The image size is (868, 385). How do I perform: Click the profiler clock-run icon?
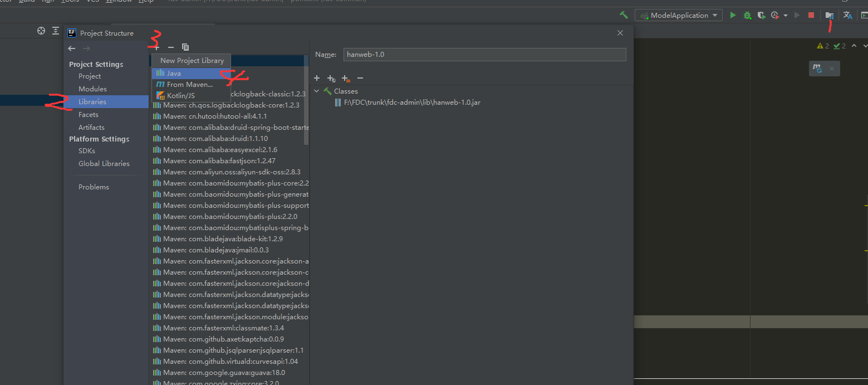click(x=775, y=15)
